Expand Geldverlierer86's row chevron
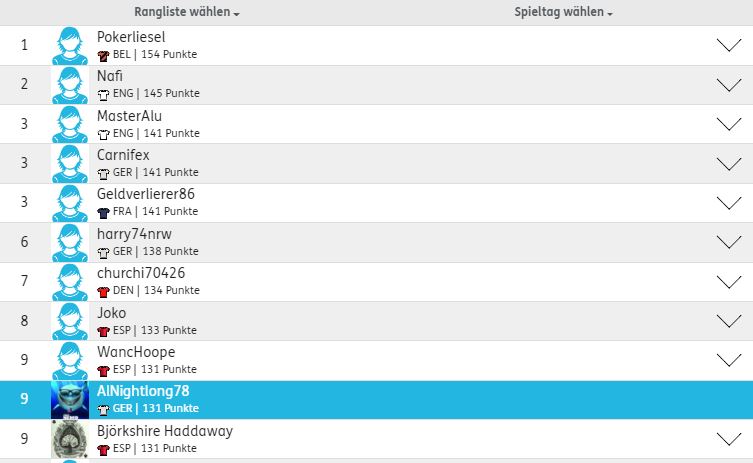The image size is (753, 463). point(729,203)
